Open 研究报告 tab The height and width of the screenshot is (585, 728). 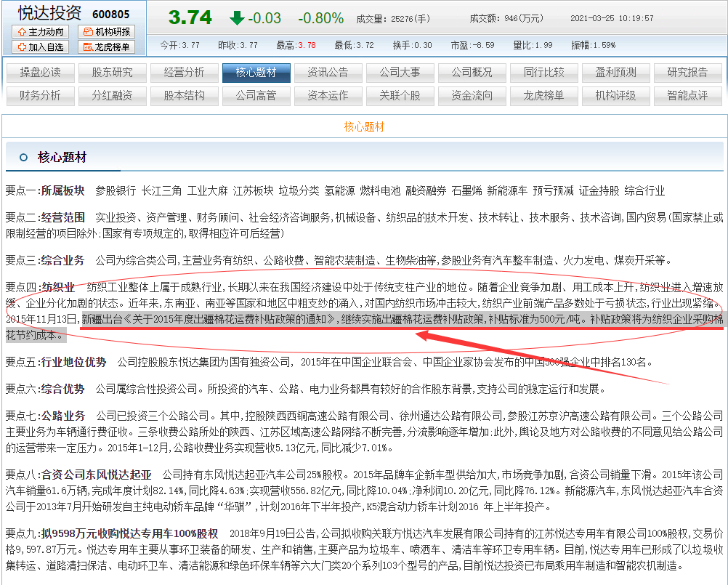(x=688, y=73)
